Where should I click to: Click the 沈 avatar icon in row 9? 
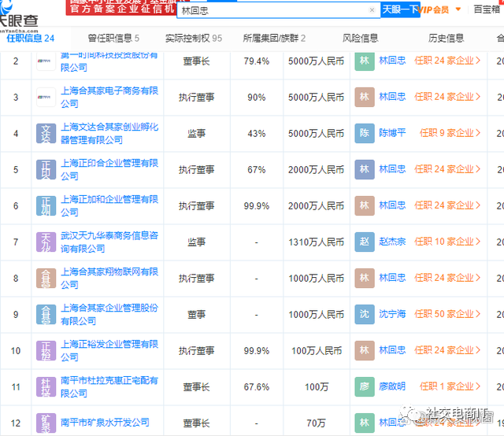[x=365, y=314]
